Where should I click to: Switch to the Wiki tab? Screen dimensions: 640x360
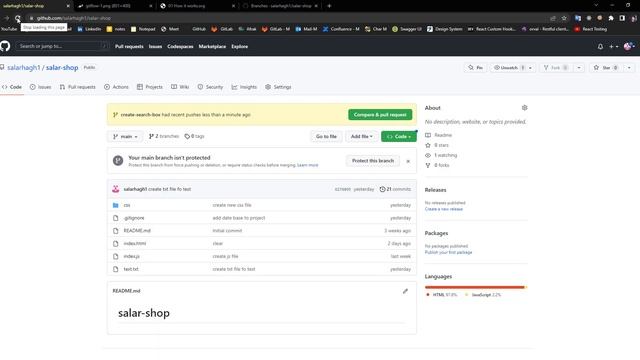point(180,87)
